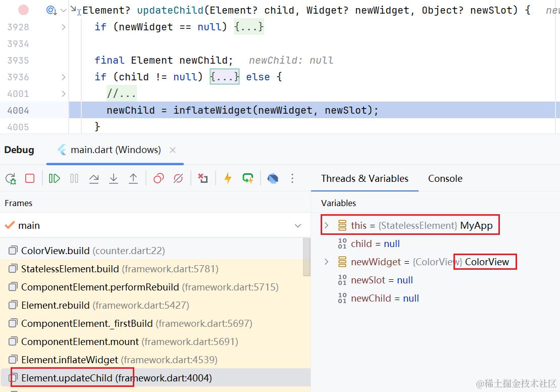This screenshot has height=392, width=560.
Task: Click the override gutter icon beside updateChild
Action: tap(52, 11)
